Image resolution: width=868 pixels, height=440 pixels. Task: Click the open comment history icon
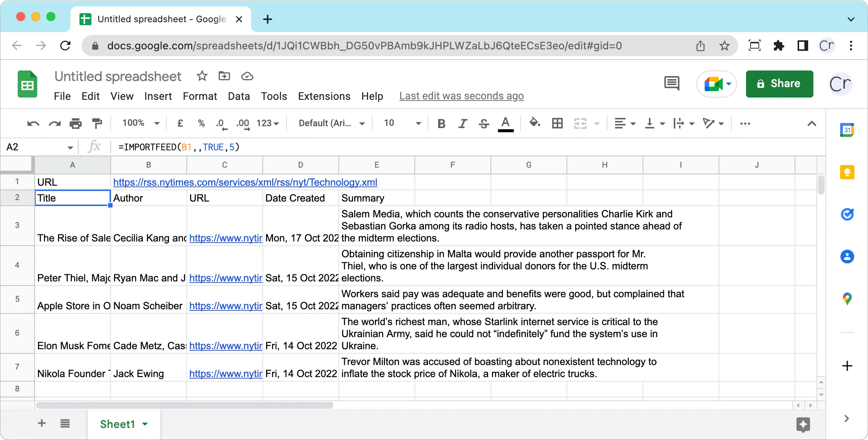[x=672, y=84]
